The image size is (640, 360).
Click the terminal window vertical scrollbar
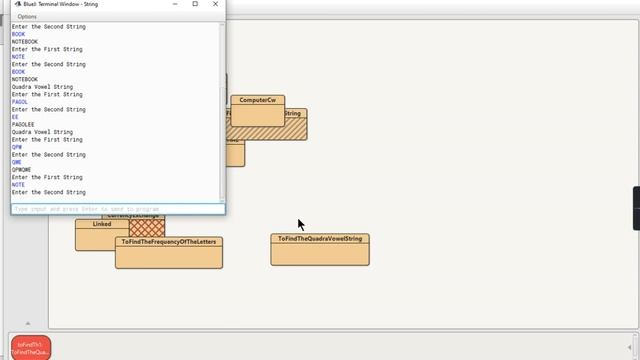[222, 112]
